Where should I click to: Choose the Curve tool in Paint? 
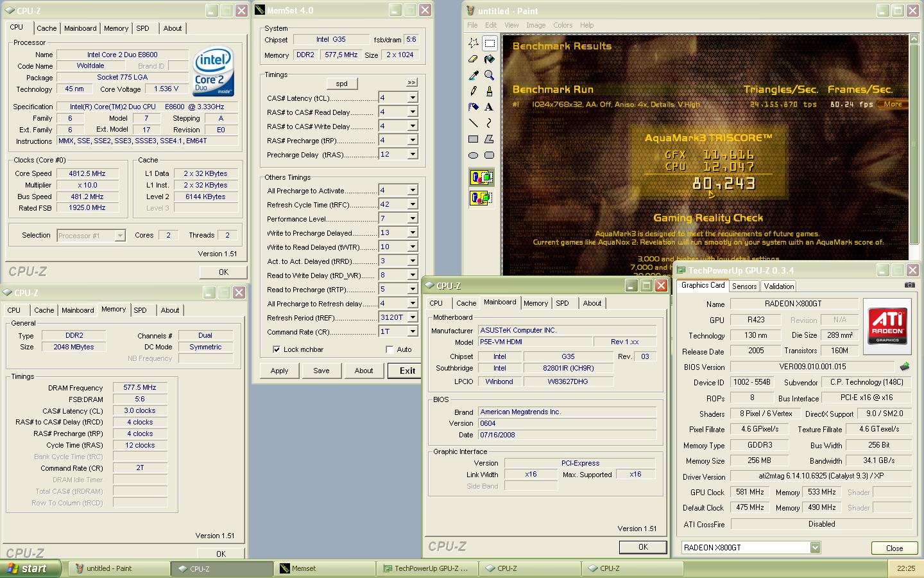[x=490, y=123]
